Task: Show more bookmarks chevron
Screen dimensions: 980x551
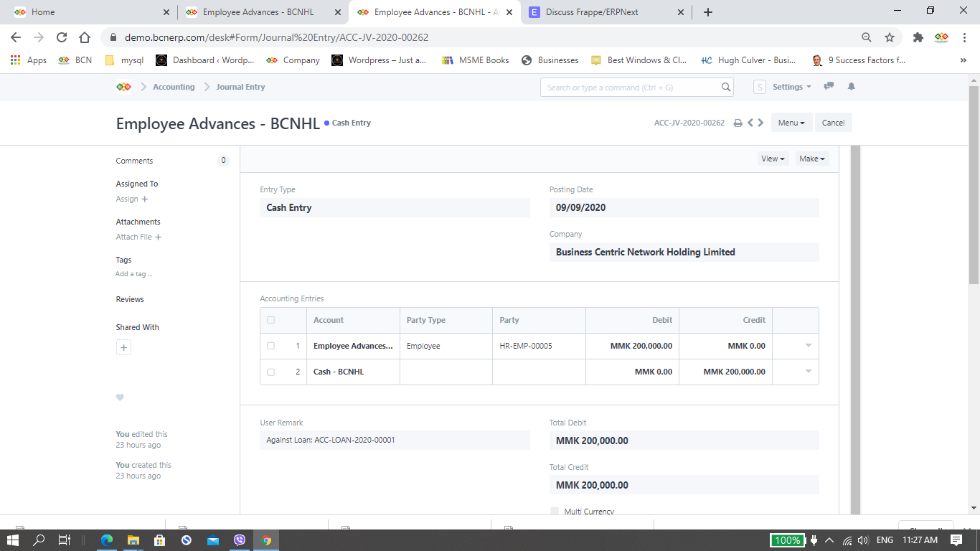Action: click(x=963, y=60)
